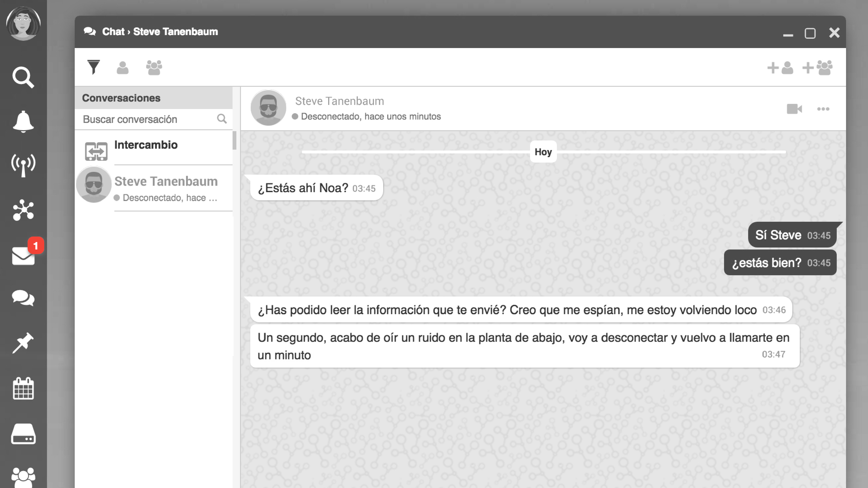The width and height of the screenshot is (868, 488).
Task: Click the 'Hoy' date separator label
Action: [543, 152]
